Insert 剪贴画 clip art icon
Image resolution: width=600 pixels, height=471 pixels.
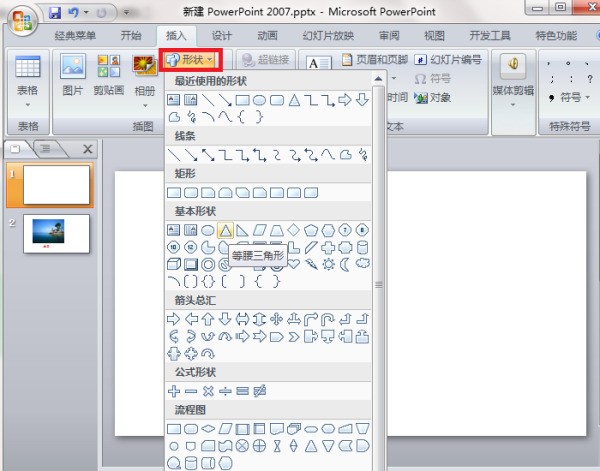point(108,76)
